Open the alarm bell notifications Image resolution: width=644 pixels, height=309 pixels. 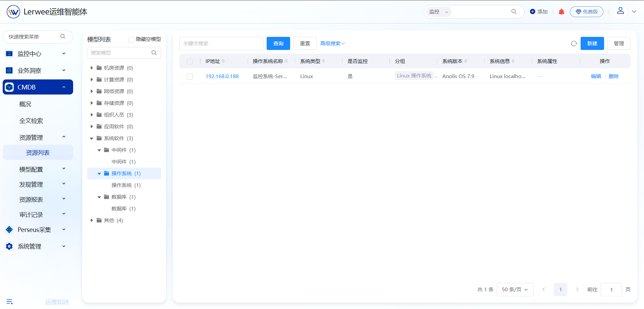pyautogui.click(x=561, y=12)
